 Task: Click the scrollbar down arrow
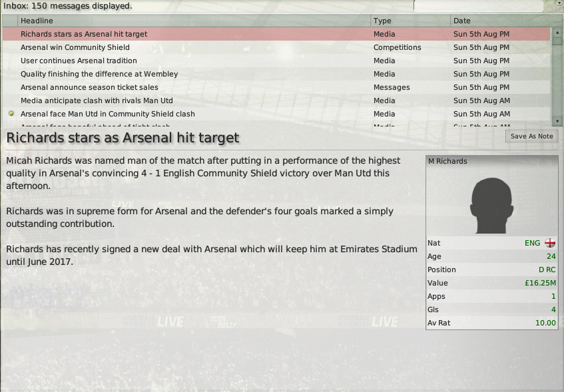(557, 121)
